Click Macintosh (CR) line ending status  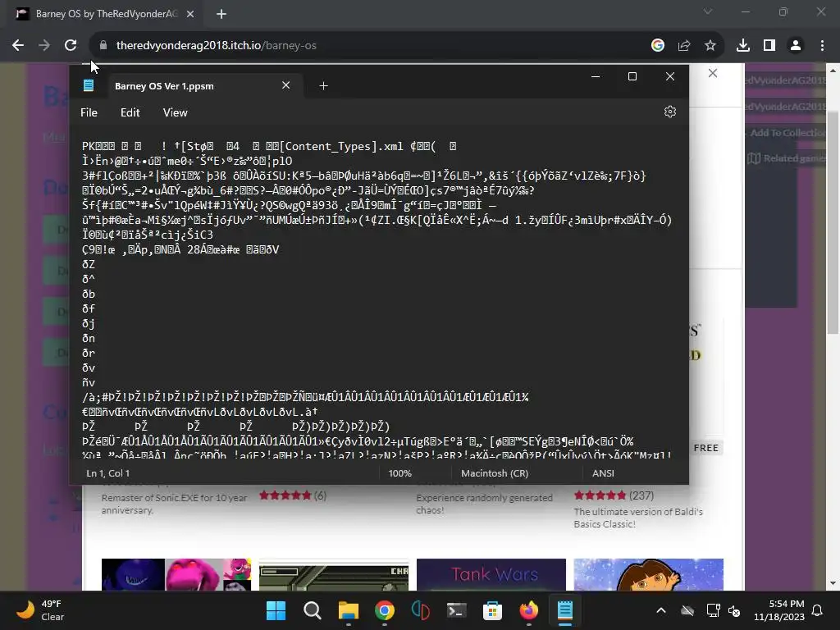coord(495,473)
